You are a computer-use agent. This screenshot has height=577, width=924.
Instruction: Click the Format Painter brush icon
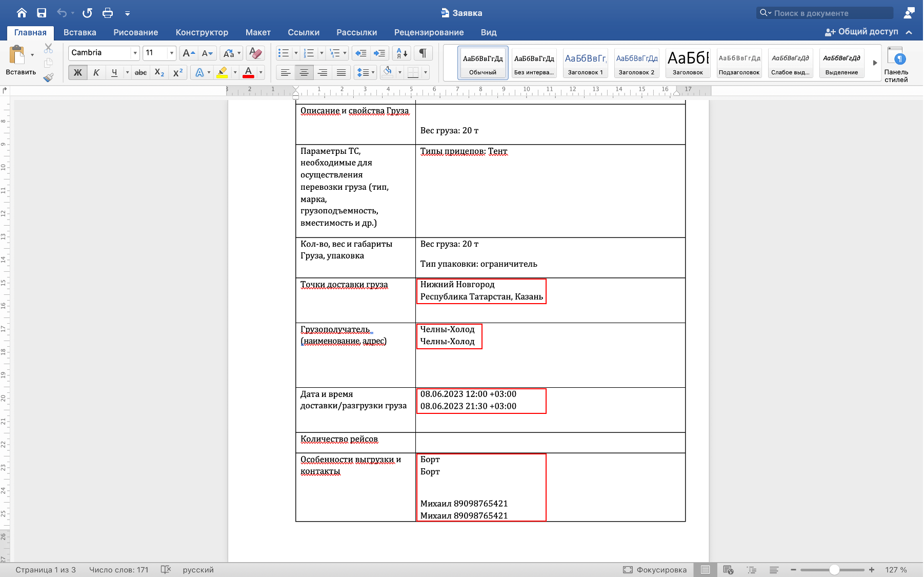48,77
